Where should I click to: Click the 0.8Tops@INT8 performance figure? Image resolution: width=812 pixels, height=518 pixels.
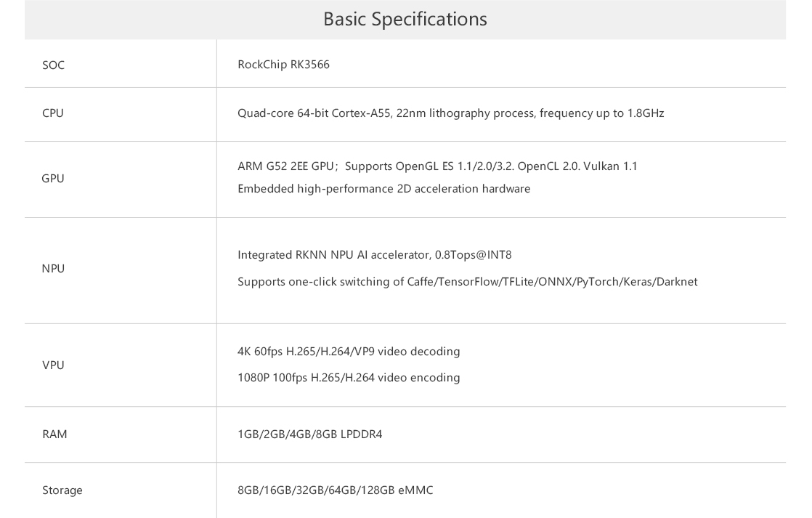[x=474, y=255]
